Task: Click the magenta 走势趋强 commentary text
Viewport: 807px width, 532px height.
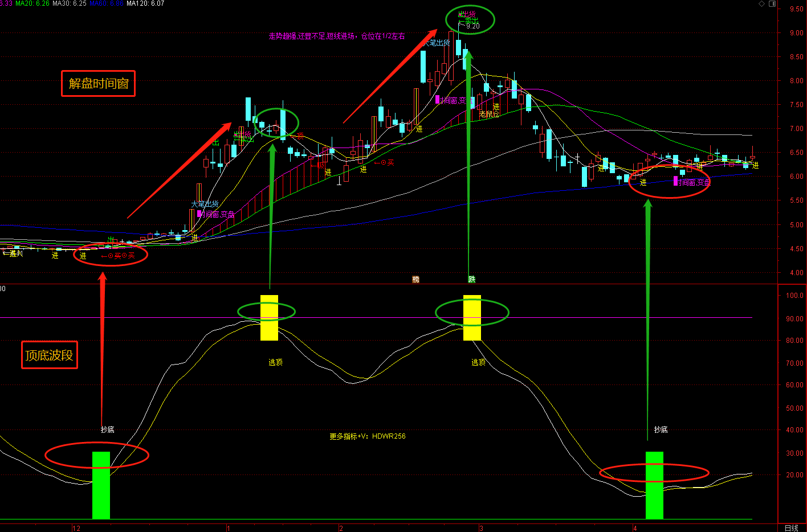Action: pyautogui.click(x=337, y=36)
